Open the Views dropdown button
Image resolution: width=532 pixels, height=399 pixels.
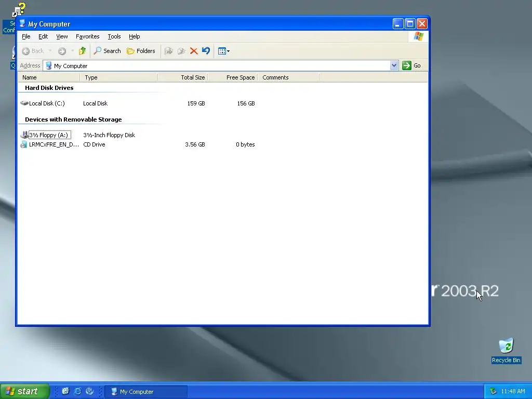tap(223, 51)
